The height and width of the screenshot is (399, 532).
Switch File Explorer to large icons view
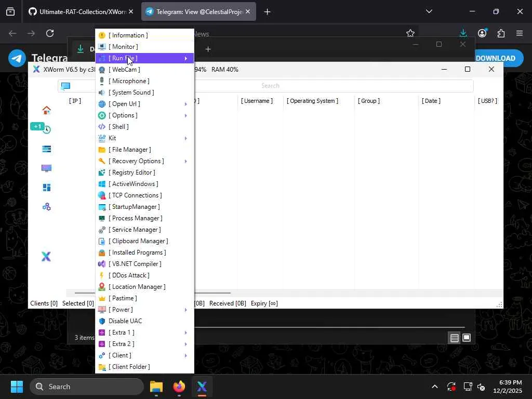(x=467, y=338)
